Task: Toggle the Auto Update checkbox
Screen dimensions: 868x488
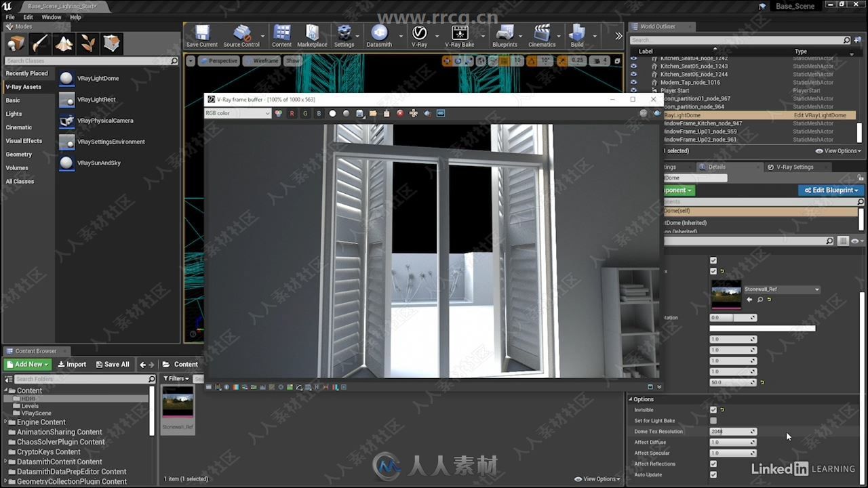Action: [713, 475]
